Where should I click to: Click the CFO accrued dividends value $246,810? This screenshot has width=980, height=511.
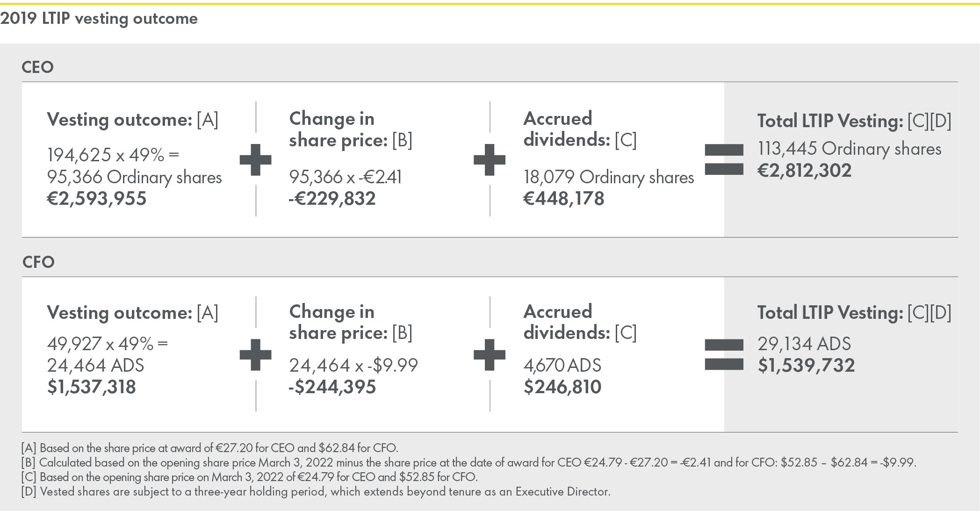tap(562, 387)
